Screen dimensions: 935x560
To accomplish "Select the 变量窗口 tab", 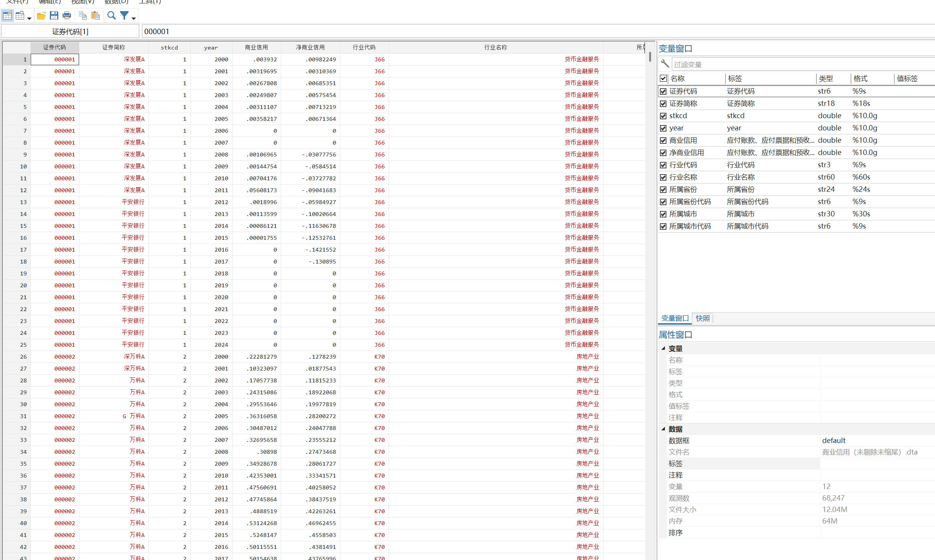I will point(675,318).
